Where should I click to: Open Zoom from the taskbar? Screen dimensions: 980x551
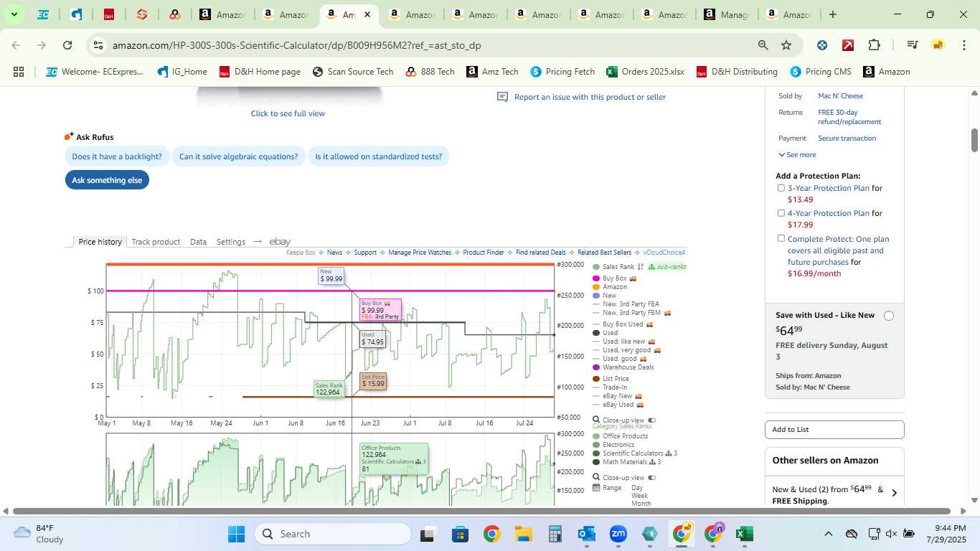click(x=618, y=534)
